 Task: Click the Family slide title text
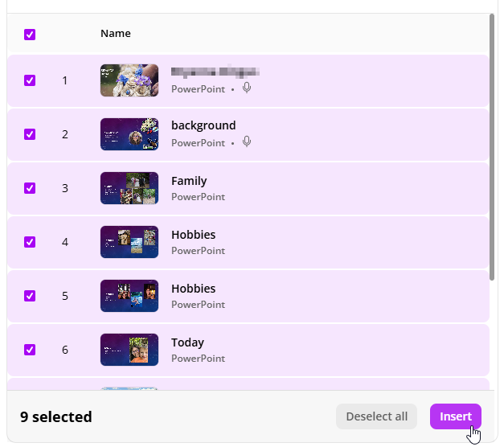coord(189,181)
